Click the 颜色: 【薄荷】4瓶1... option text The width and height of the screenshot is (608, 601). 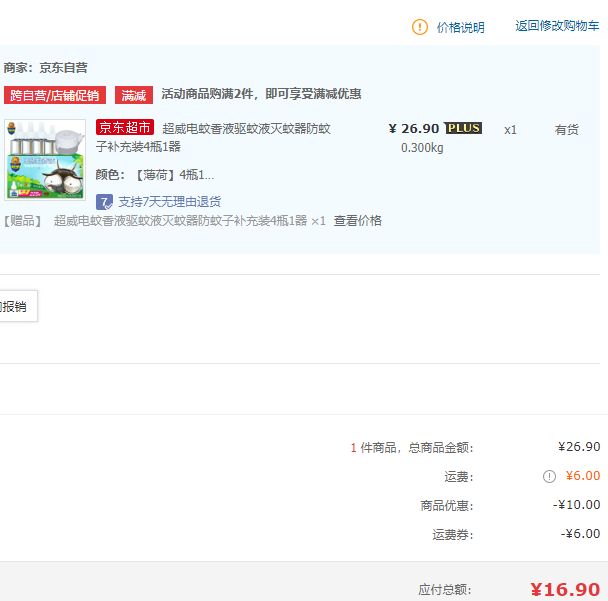click(x=155, y=175)
